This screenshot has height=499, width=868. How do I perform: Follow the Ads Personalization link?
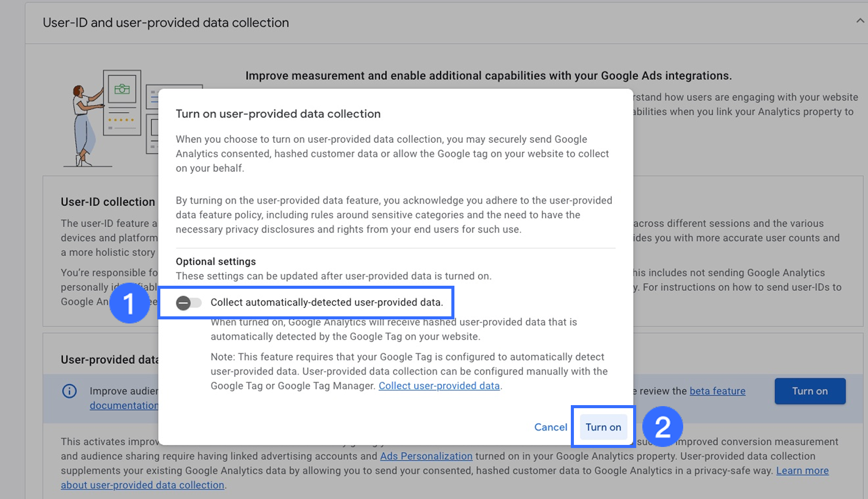click(426, 456)
